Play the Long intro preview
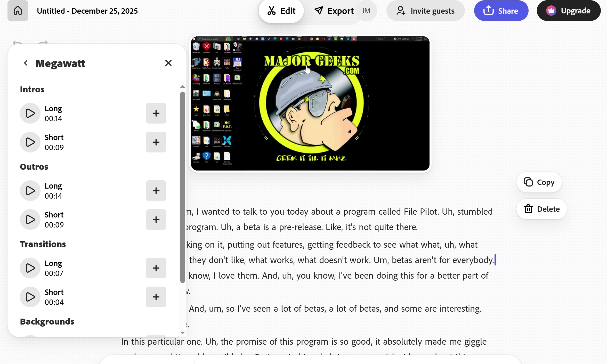This screenshot has width=607, height=364. pos(30,113)
